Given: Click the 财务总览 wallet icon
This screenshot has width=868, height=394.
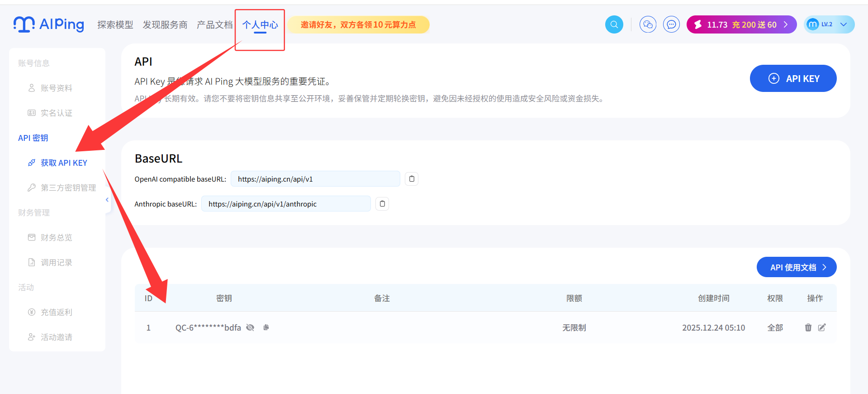Looking at the screenshot, I should point(32,237).
